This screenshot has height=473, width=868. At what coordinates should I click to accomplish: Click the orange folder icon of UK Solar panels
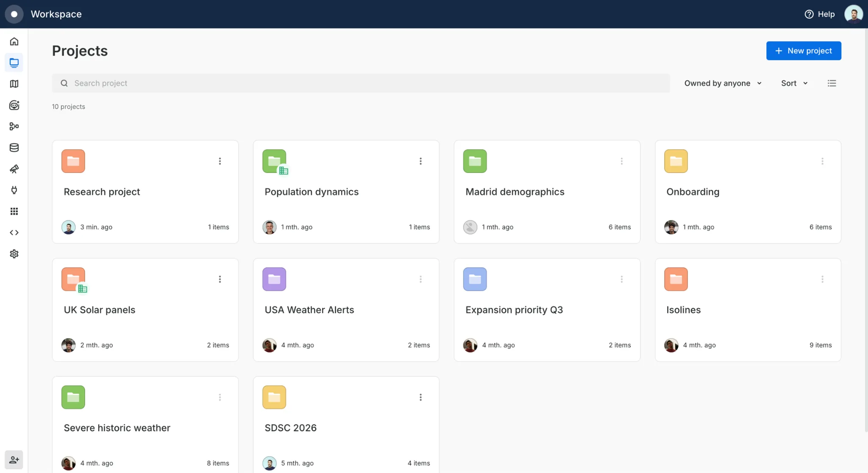[73, 279]
